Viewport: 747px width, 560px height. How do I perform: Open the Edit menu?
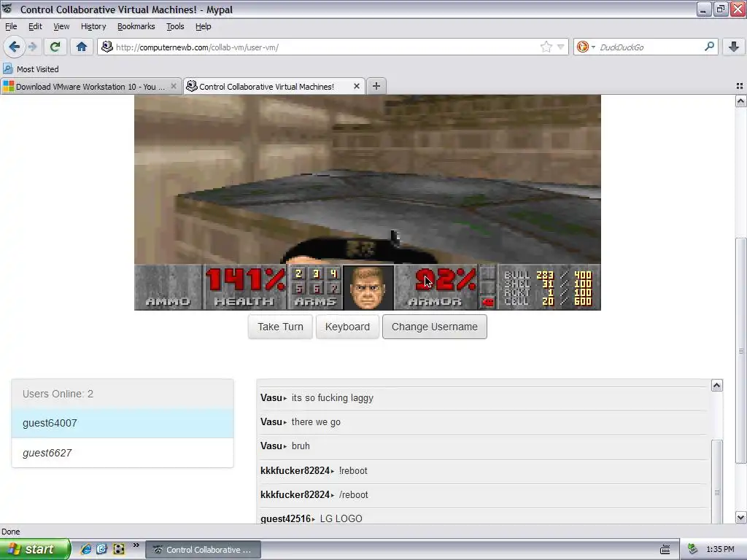35,26
